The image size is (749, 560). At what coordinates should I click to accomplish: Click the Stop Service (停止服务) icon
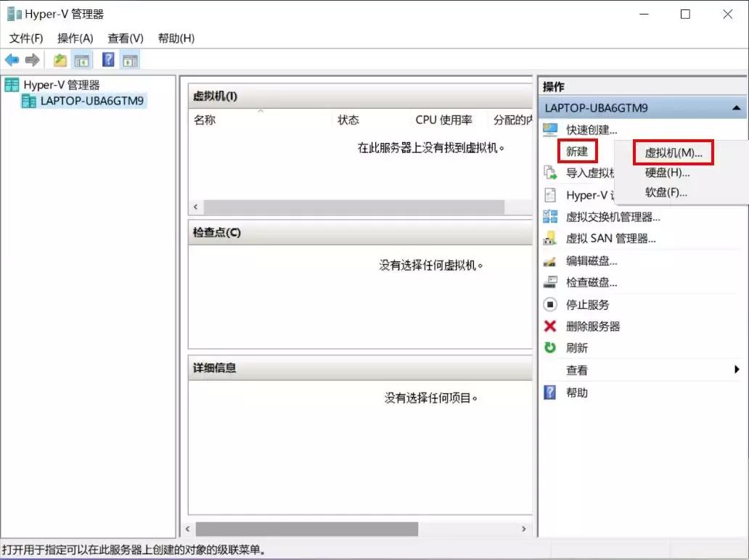pyautogui.click(x=550, y=305)
